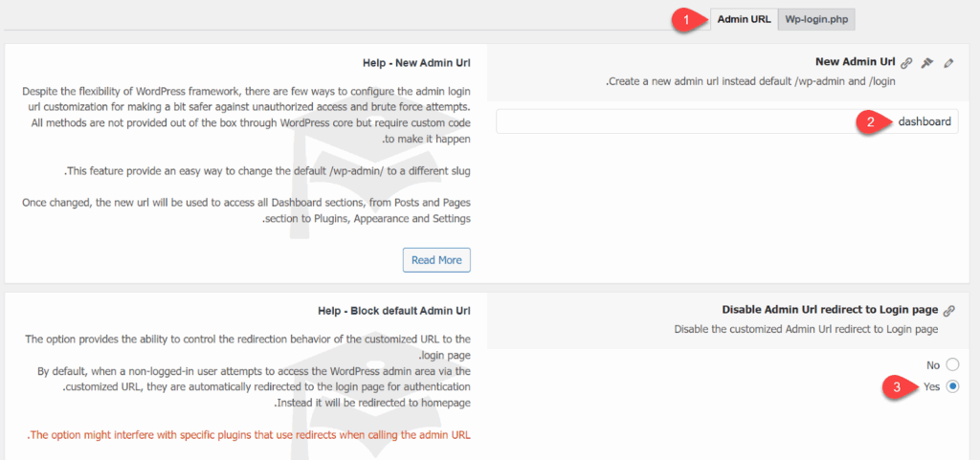Select the No radio button

[951, 365]
